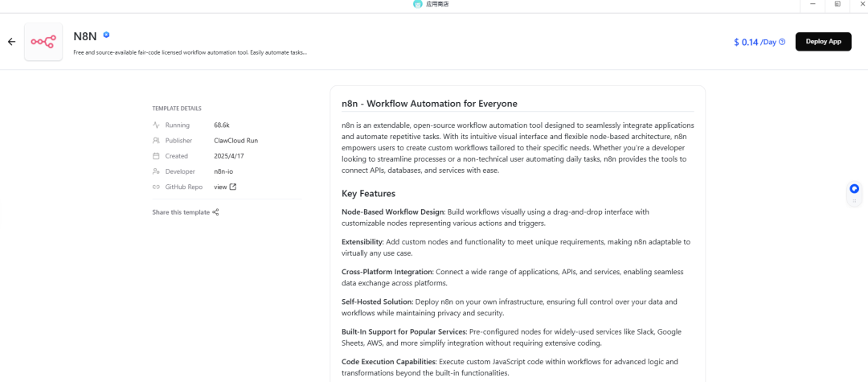Image resolution: width=868 pixels, height=382 pixels.
Task: Select the ClawCloud Run publisher name
Action: [235, 141]
